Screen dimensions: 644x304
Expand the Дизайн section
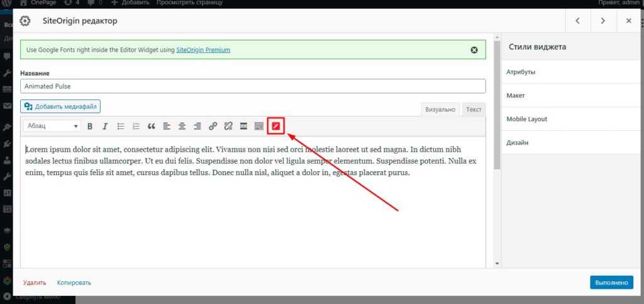pos(563,142)
